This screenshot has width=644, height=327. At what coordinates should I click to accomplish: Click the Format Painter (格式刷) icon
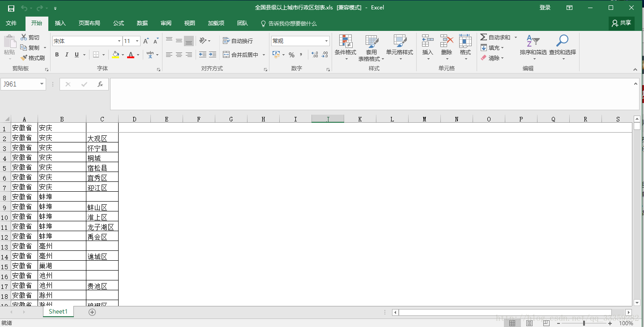(x=24, y=58)
